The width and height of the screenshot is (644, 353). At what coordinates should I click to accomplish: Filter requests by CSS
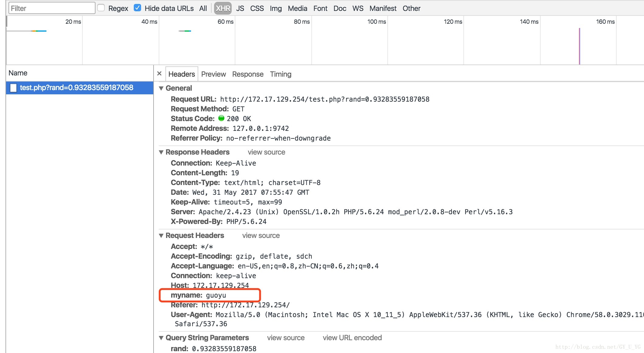pyautogui.click(x=257, y=9)
